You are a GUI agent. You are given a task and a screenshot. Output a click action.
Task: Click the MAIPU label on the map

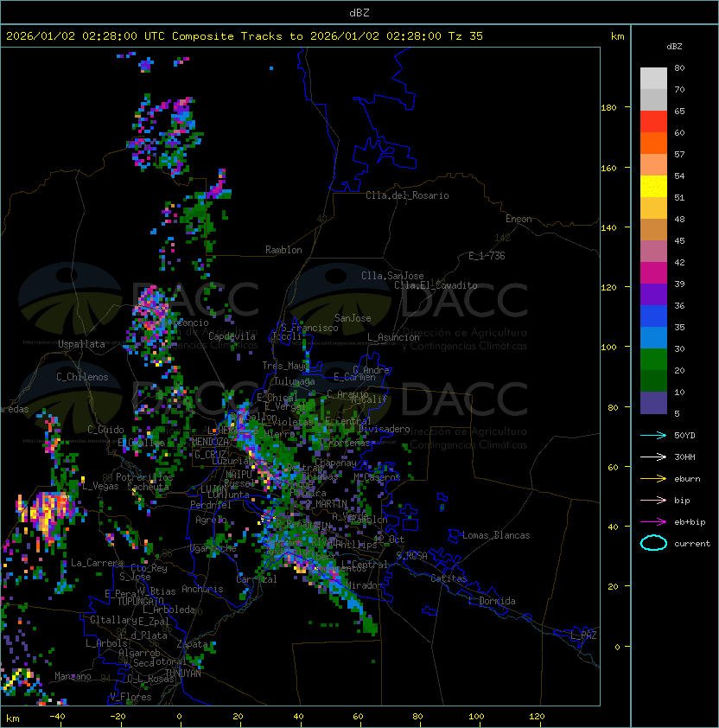[x=239, y=475]
